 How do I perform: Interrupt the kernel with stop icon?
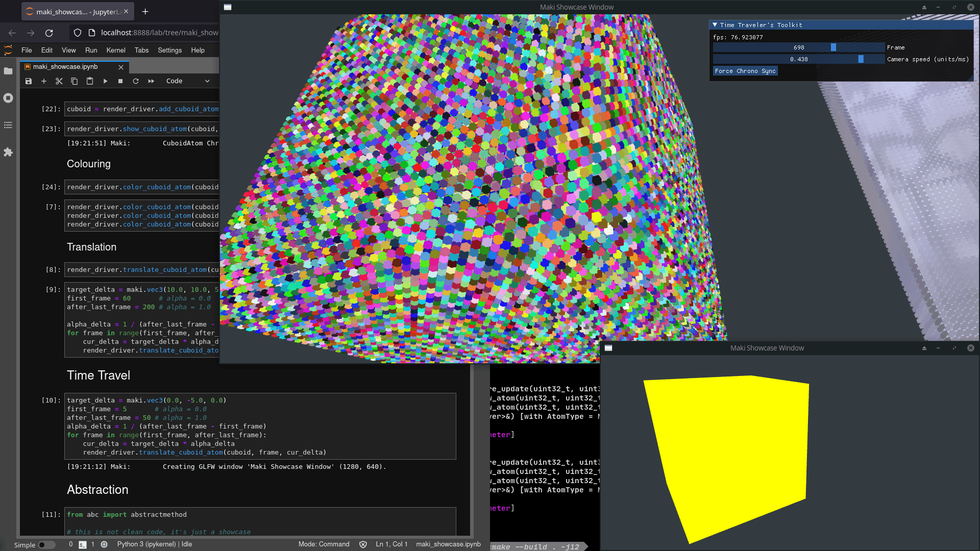tap(120, 81)
